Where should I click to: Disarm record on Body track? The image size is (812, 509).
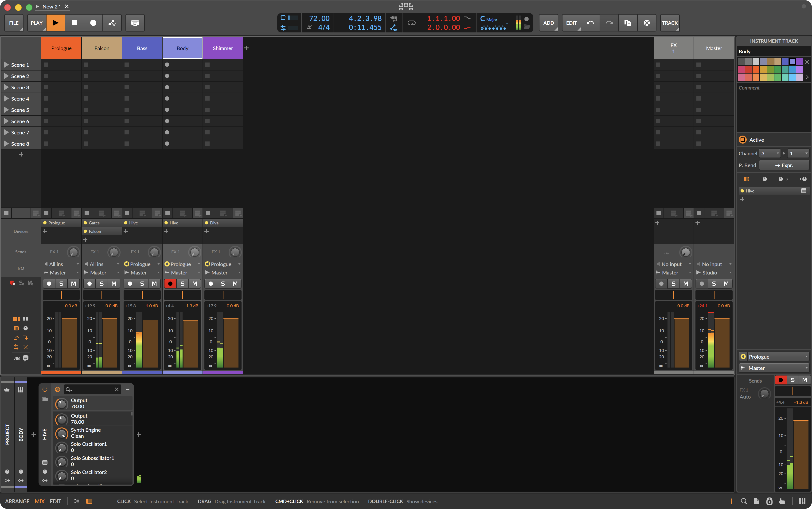pos(170,284)
